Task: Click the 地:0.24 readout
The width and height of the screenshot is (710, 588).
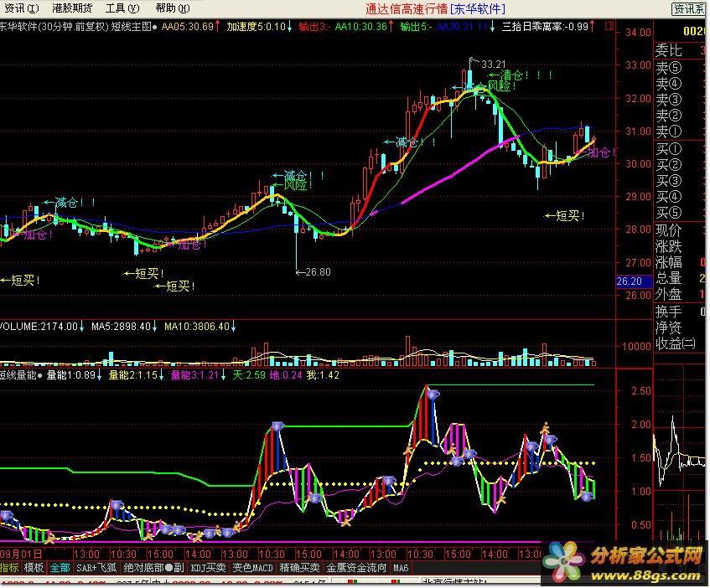Action: (x=286, y=375)
